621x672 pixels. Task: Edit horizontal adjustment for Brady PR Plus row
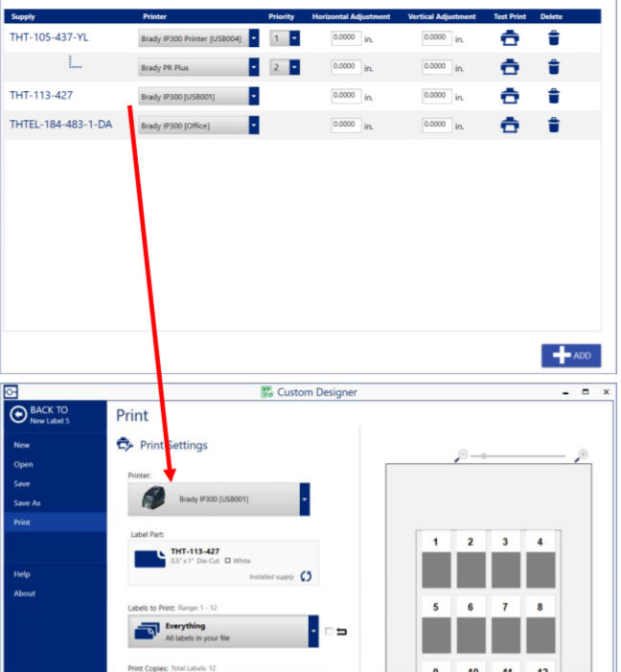[346, 67]
